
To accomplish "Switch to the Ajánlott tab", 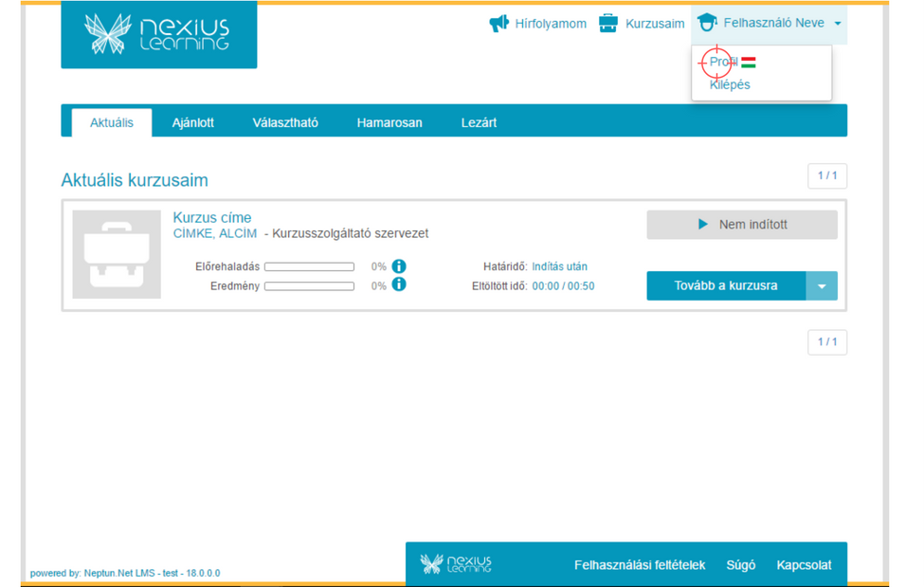I will (193, 122).
